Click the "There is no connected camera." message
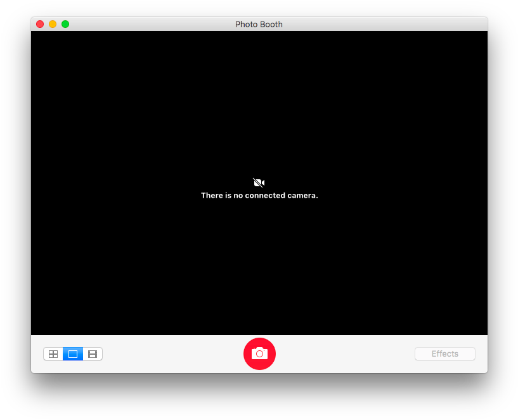 pyautogui.click(x=259, y=196)
